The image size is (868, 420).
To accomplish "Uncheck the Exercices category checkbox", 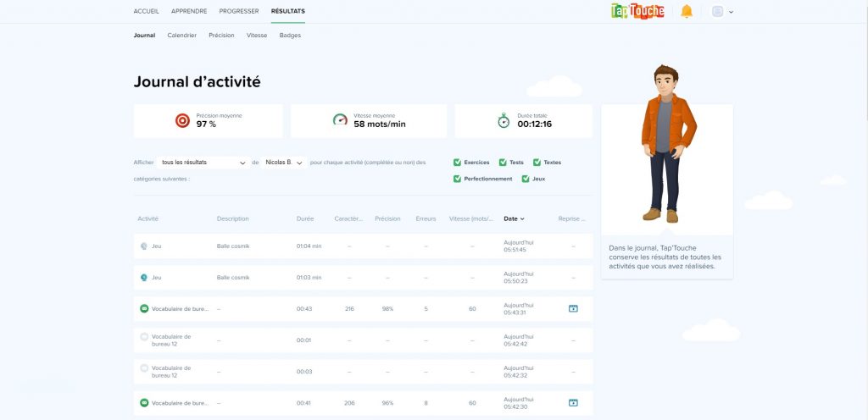I will pos(458,163).
